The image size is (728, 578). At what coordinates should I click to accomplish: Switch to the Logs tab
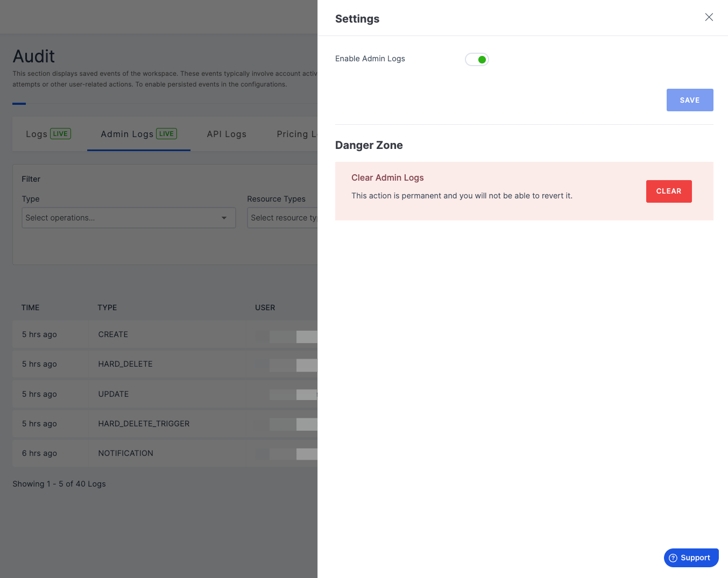48,134
